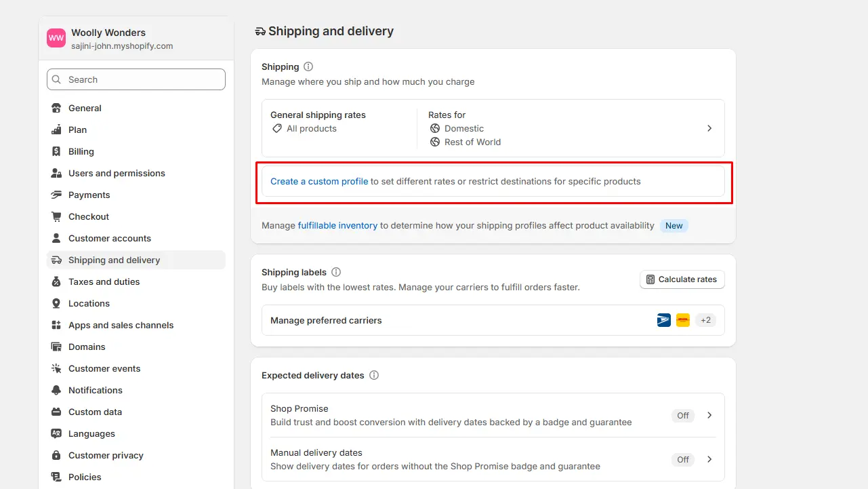Click the Calculate rates button
The width and height of the screenshot is (868, 489).
[682, 279]
